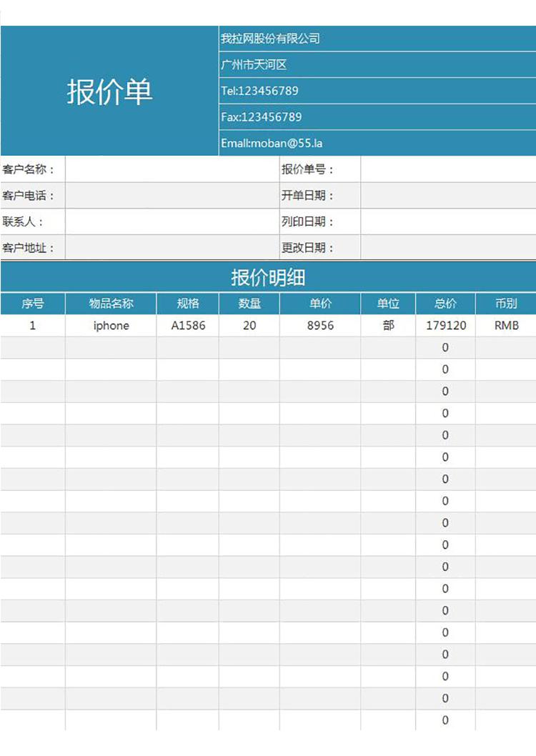The width and height of the screenshot is (536, 756).
Task: Click the empty field beside 客户电话
Action: (x=172, y=196)
